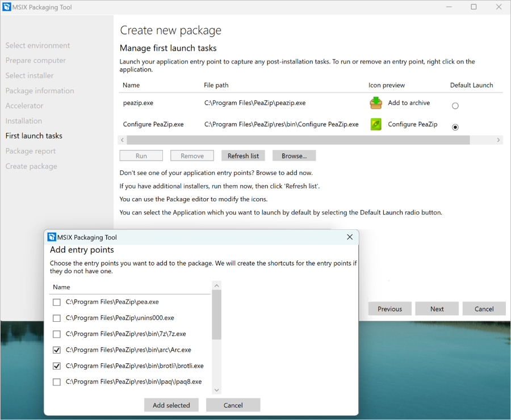The height and width of the screenshot is (420, 511).
Task: Click the Previous button
Action: pos(389,309)
